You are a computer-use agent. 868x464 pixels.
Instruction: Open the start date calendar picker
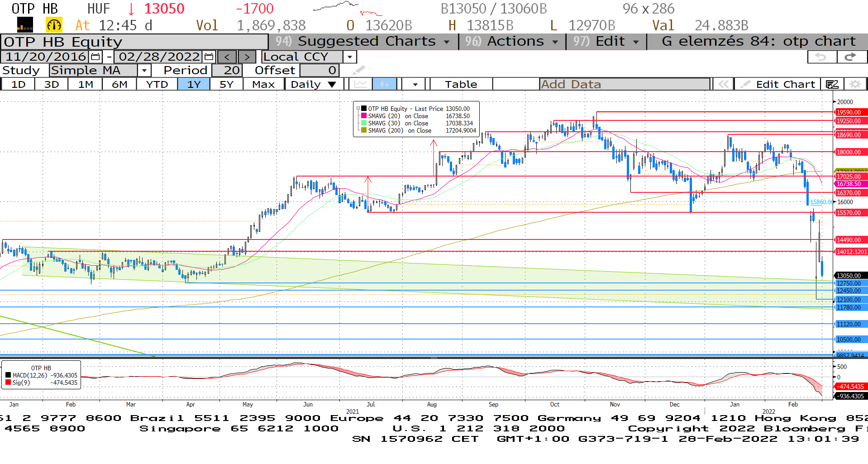coord(95,57)
